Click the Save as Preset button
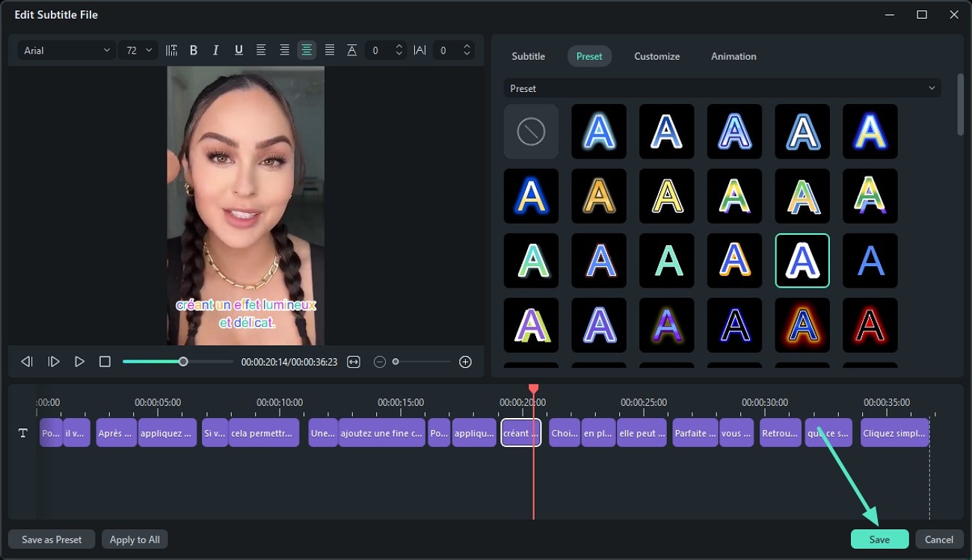The width and height of the screenshot is (972, 560). 52,539
